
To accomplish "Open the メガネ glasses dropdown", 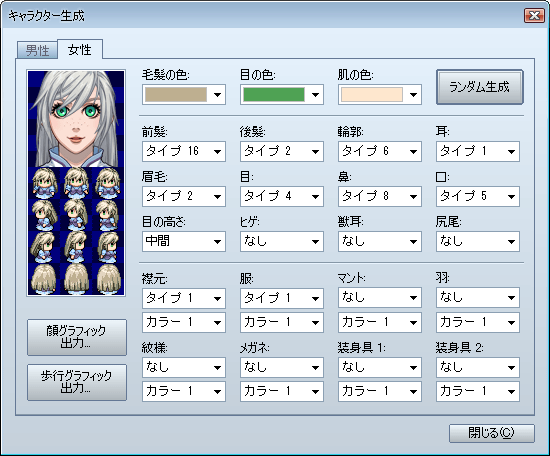I will [282, 367].
